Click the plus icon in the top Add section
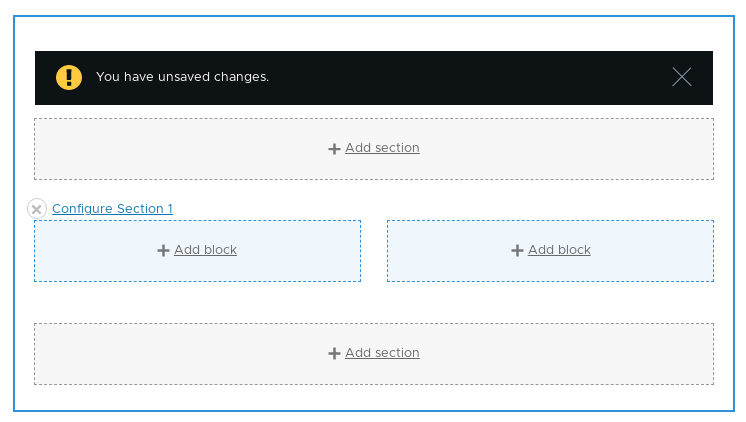The height and width of the screenshot is (422, 746). 334,149
